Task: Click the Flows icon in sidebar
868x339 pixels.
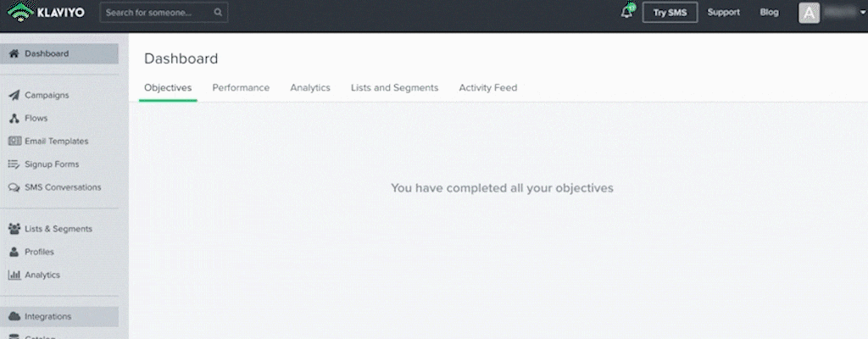Action: tap(14, 118)
